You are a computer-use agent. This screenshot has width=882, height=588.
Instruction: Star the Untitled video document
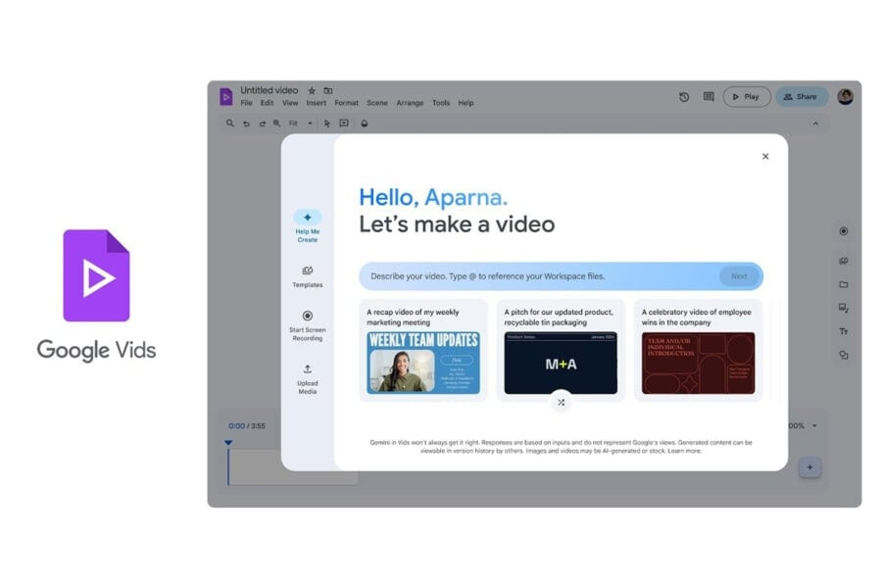point(312,90)
